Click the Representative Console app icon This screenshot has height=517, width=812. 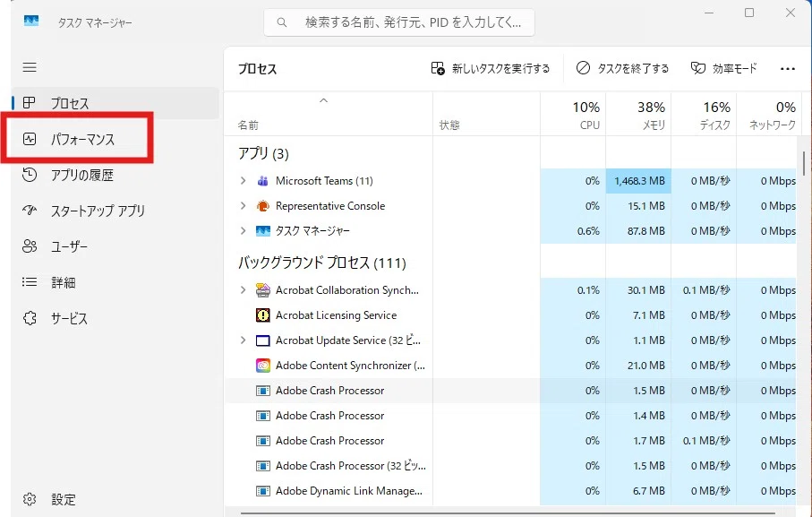coord(262,206)
